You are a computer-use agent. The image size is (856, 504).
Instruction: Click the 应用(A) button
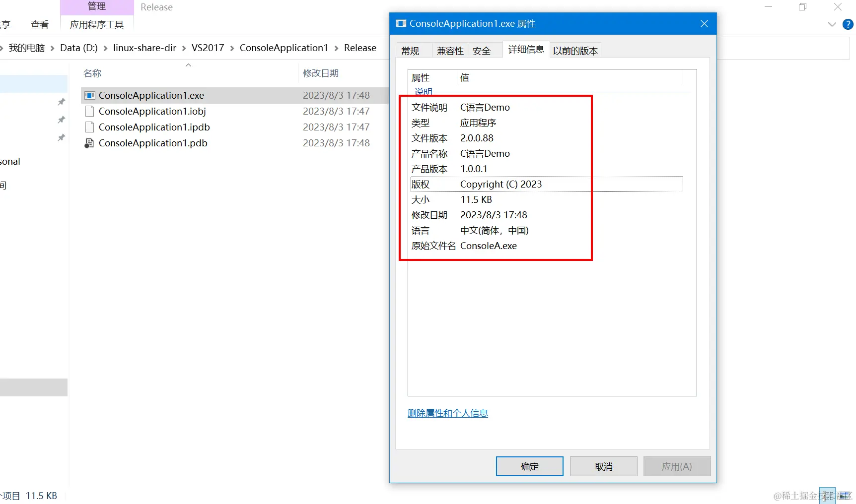tap(677, 466)
